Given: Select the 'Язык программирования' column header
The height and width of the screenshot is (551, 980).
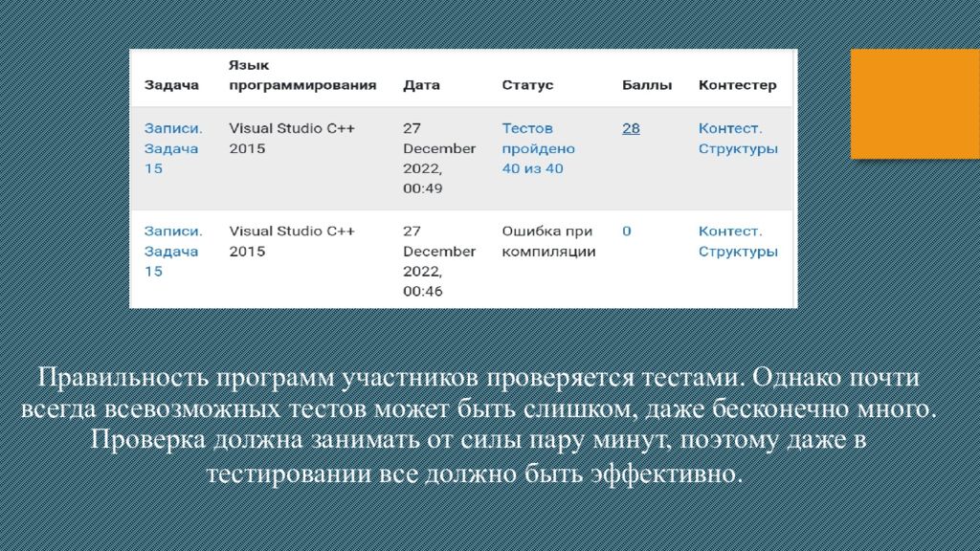Looking at the screenshot, I should pos(302,75).
